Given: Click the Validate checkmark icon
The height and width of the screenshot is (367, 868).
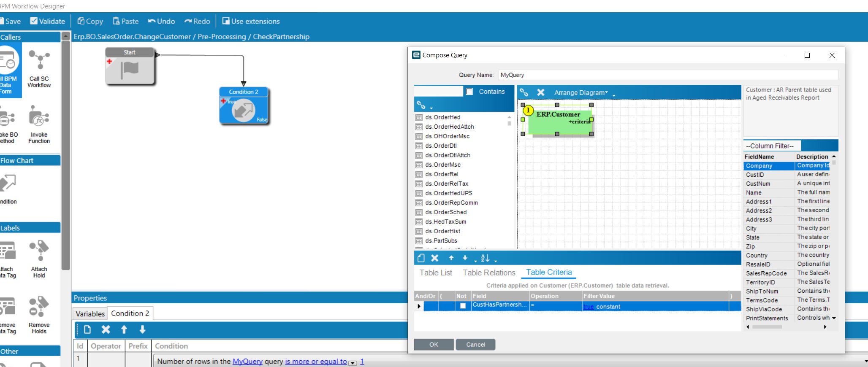Looking at the screenshot, I should pyautogui.click(x=34, y=21).
